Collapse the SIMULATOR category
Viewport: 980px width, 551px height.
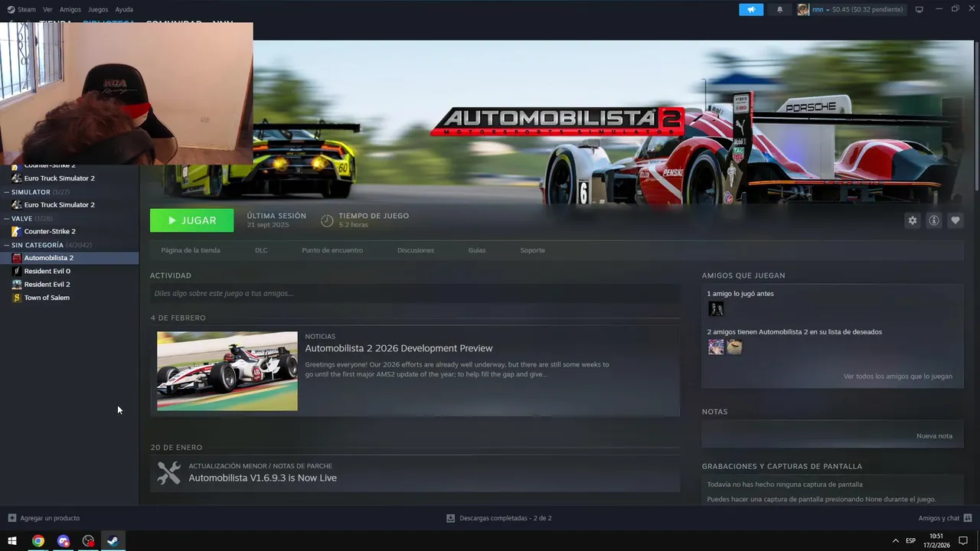tap(7, 192)
